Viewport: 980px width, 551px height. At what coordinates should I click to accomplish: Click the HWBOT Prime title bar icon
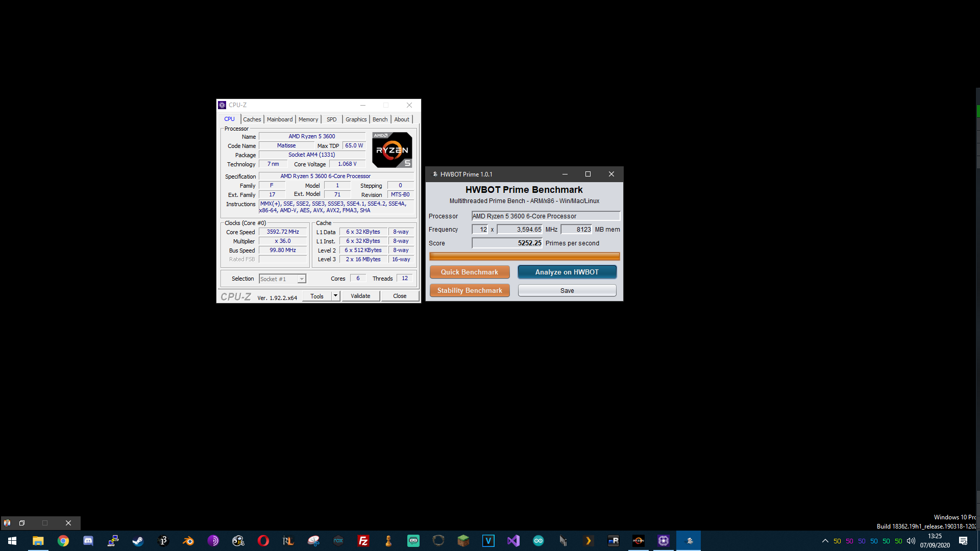(435, 174)
